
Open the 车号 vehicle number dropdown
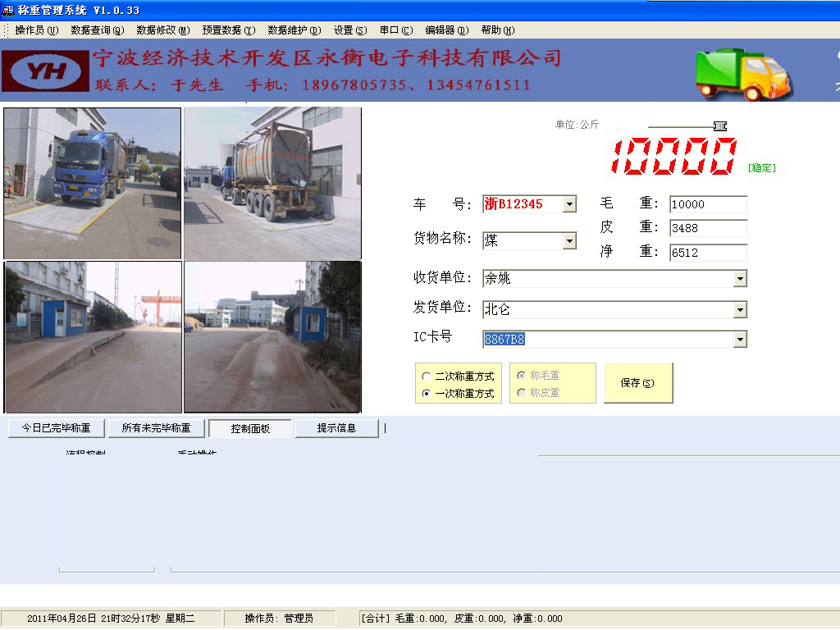click(568, 203)
